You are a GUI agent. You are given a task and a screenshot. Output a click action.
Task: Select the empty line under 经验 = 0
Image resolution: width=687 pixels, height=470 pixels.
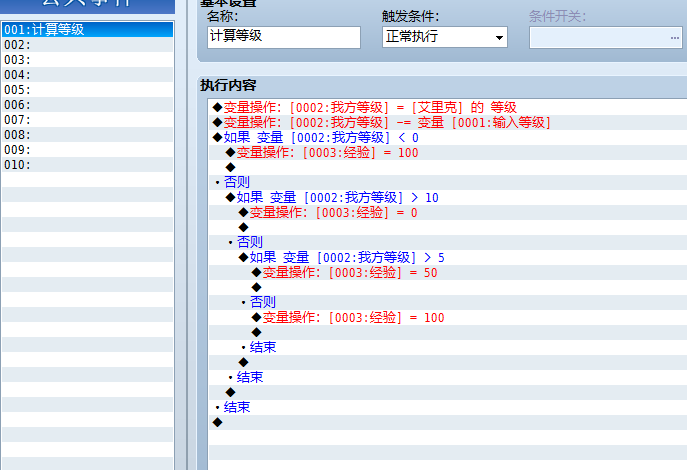tap(448, 227)
